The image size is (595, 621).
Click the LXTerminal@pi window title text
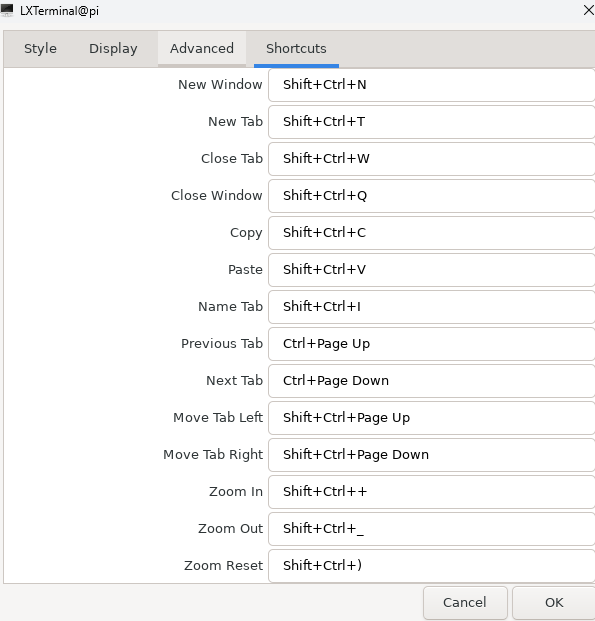(59, 11)
